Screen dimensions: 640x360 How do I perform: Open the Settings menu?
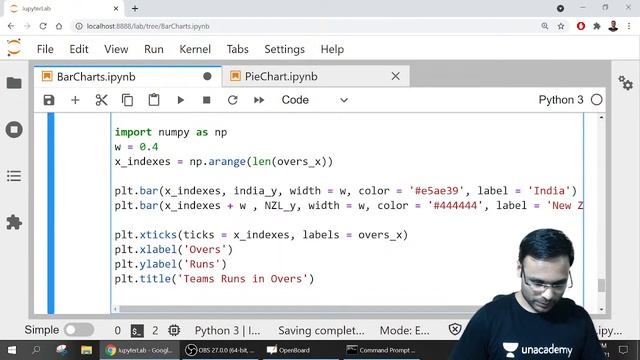[x=284, y=49]
